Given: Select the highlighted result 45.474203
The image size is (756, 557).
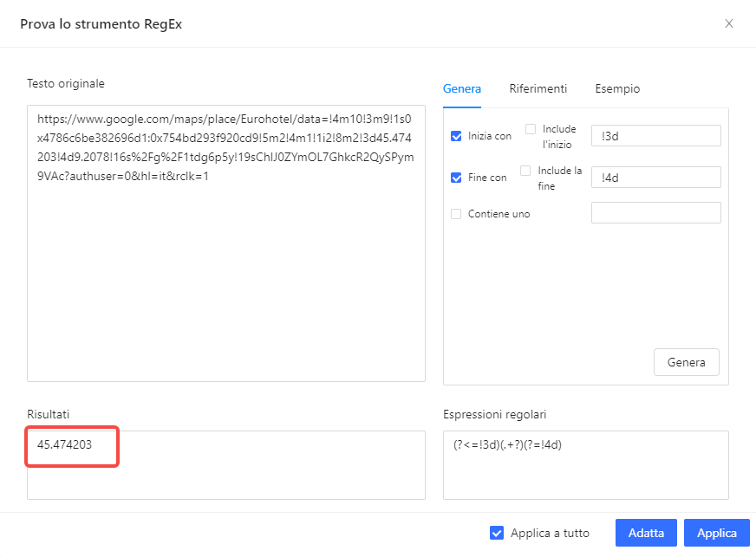Looking at the screenshot, I should coord(71,446).
